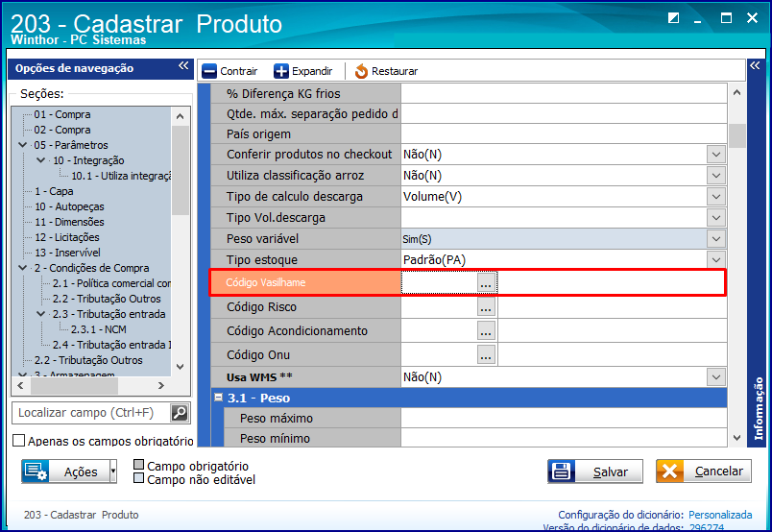Collapse 05 - Parâmetros tree node
The image size is (772, 532).
click(x=23, y=145)
